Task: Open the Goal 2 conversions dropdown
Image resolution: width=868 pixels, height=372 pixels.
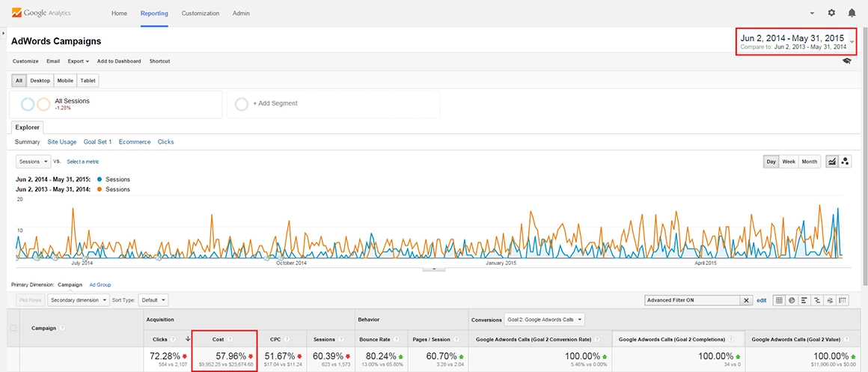Action: (x=544, y=320)
